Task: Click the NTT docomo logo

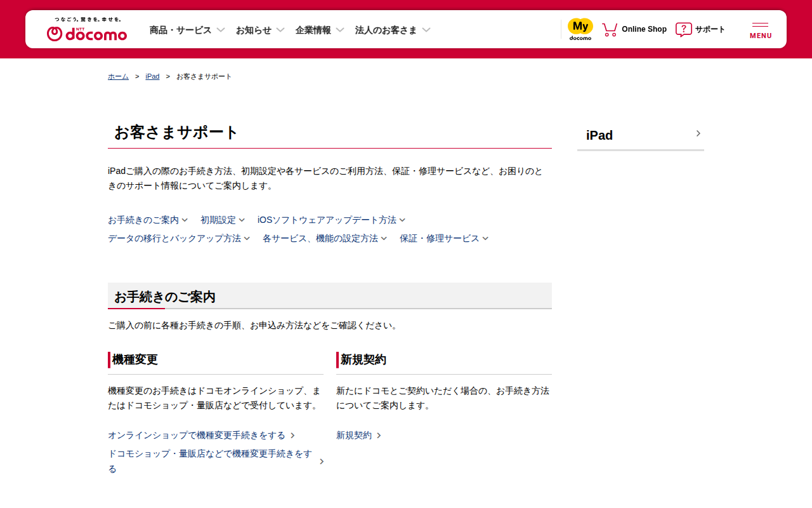Action: tap(87, 30)
